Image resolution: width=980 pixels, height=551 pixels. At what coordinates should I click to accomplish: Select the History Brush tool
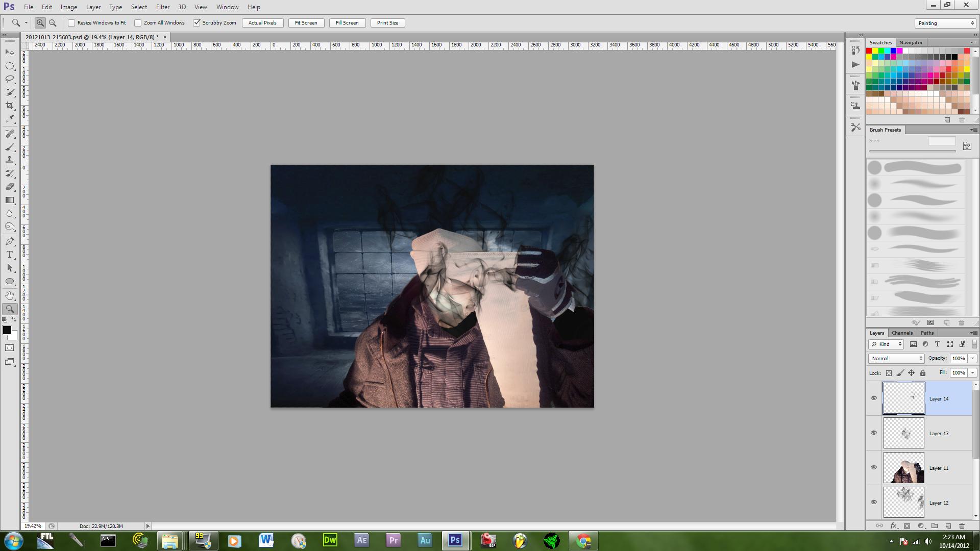tap(10, 173)
